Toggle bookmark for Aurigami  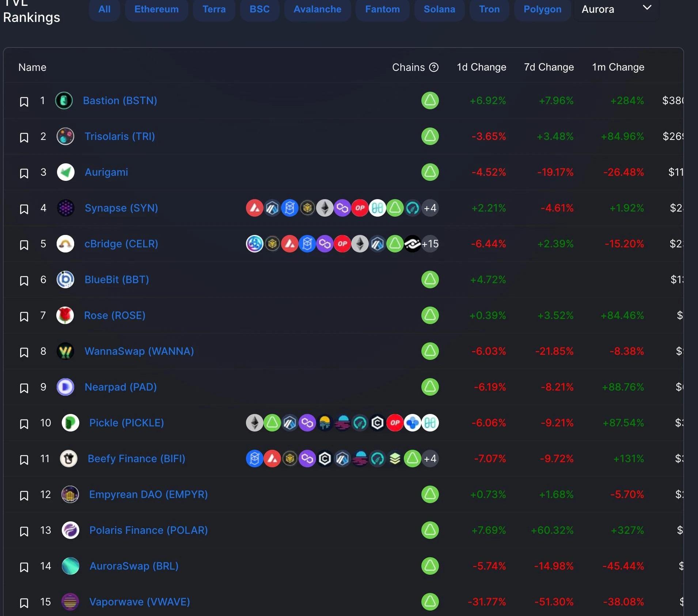(x=24, y=173)
